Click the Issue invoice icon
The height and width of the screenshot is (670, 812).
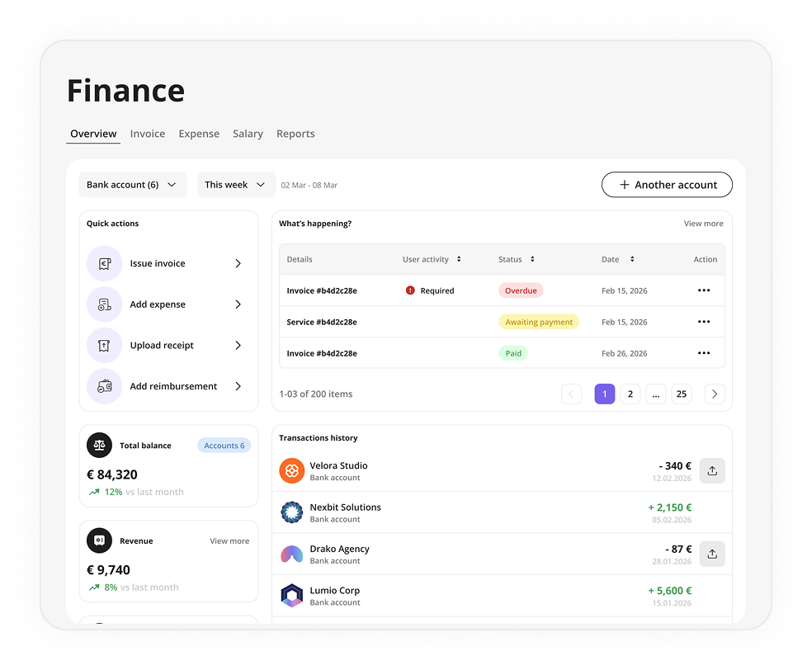pyautogui.click(x=104, y=264)
